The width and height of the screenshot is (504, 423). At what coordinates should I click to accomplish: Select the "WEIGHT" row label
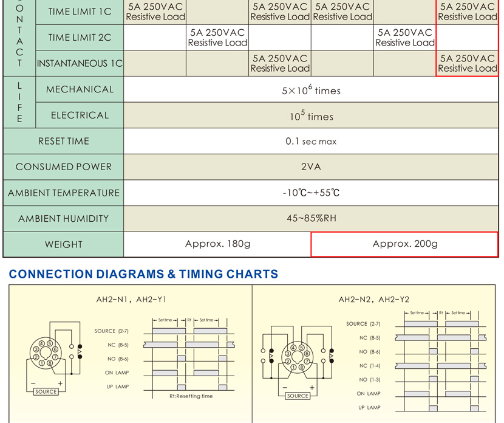tap(64, 244)
